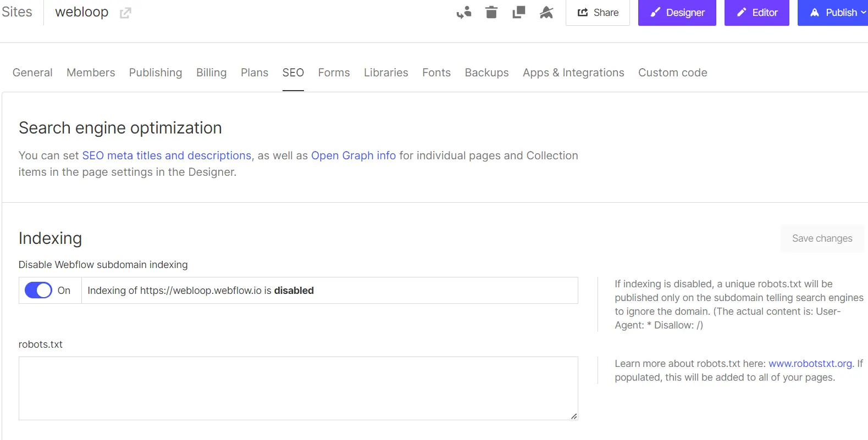Switch to the Members tab
Viewport: 868px width, 440px height.
(91, 73)
